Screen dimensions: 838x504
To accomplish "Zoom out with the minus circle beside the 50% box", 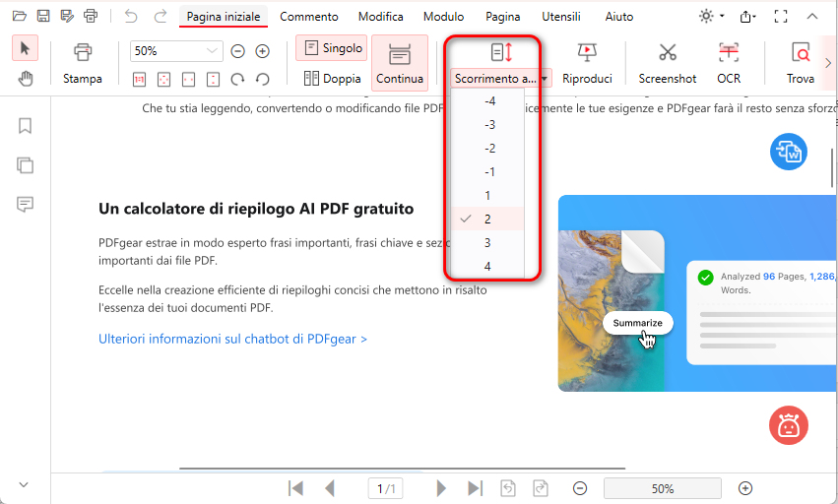I will click(238, 51).
